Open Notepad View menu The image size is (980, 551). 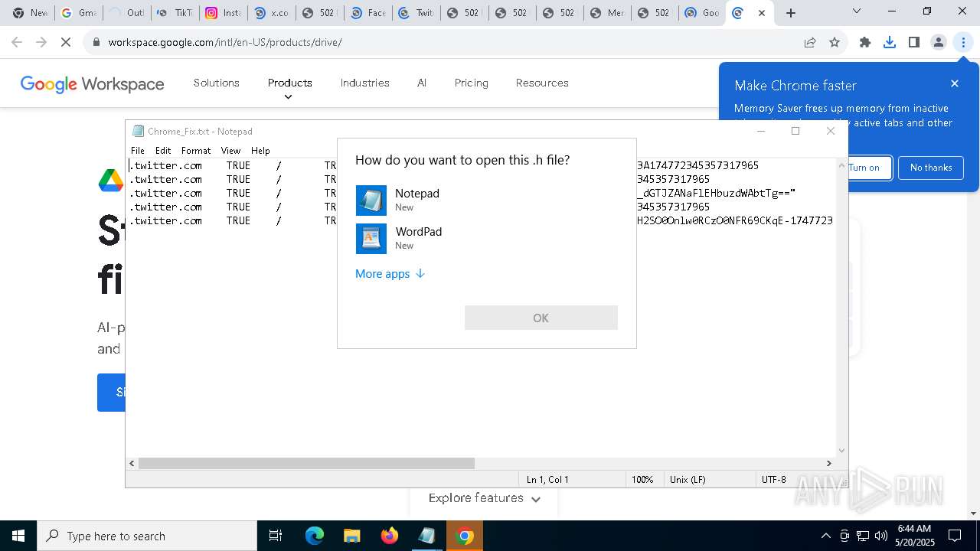[230, 151]
